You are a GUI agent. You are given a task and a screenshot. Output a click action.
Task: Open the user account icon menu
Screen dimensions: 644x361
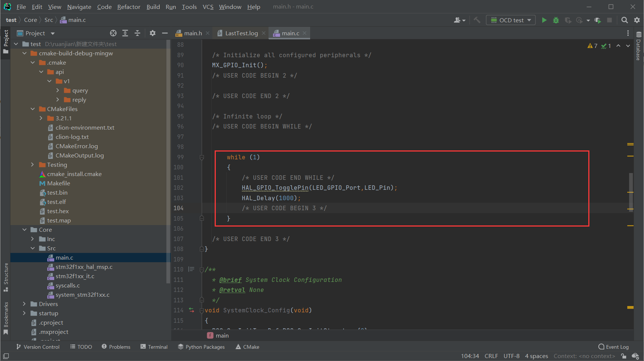[459, 20]
